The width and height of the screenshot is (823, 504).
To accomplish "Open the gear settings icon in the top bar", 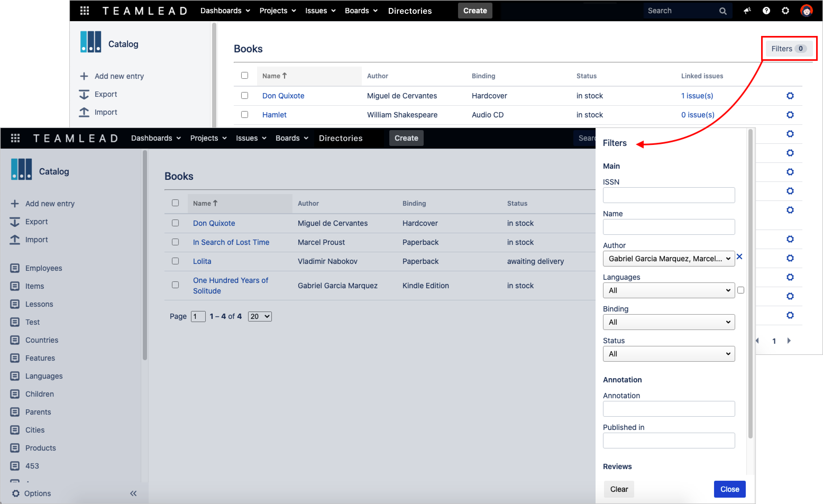I will click(785, 11).
